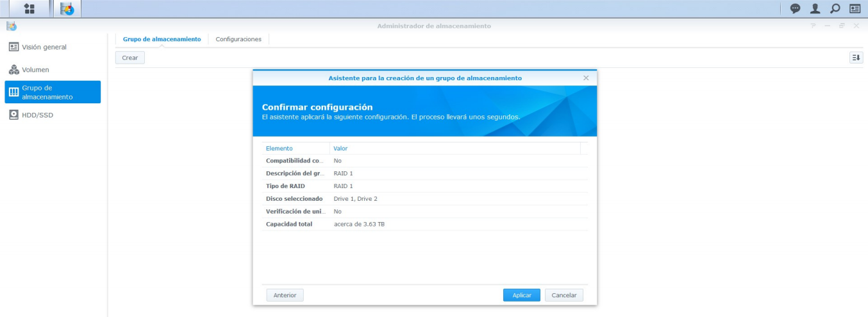Click the help icon of Storage Manager window
The width and height of the screenshot is (868, 317).
tap(814, 26)
